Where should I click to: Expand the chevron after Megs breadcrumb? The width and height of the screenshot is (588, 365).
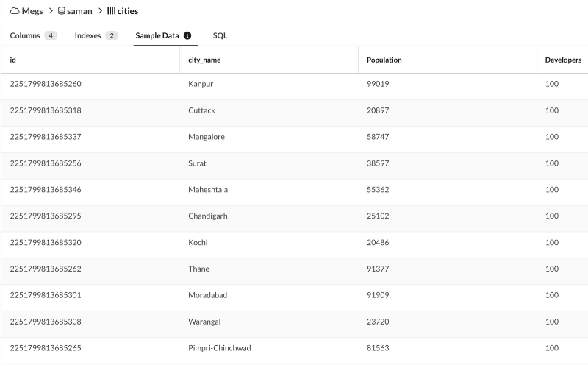(x=51, y=11)
